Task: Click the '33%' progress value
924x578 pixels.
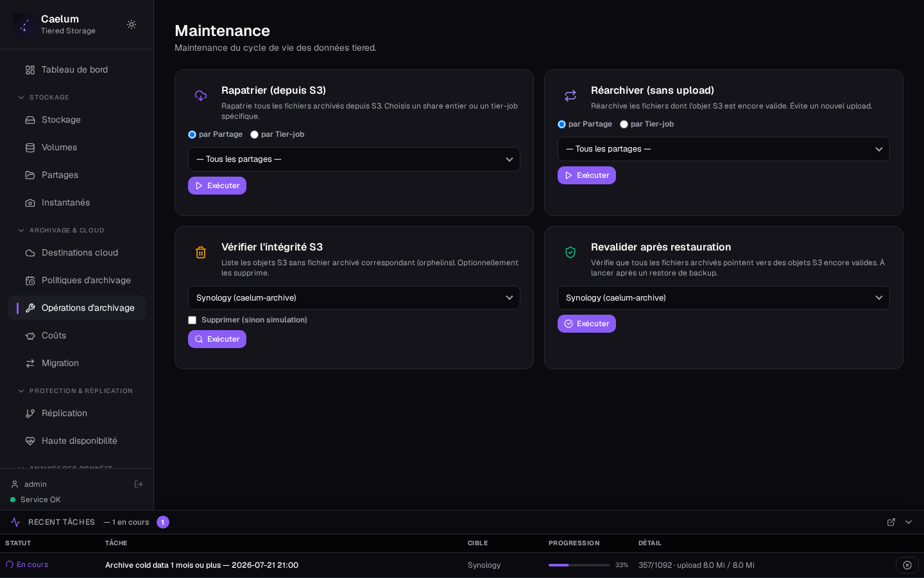Action: pyautogui.click(x=622, y=565)
